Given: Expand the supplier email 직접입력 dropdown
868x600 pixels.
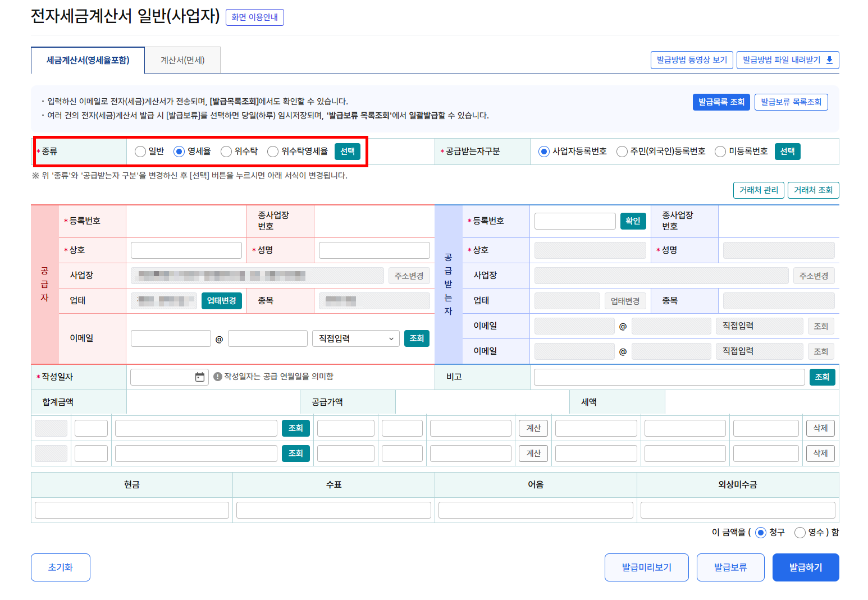Looking at the screenshot, I should point(355,338).
